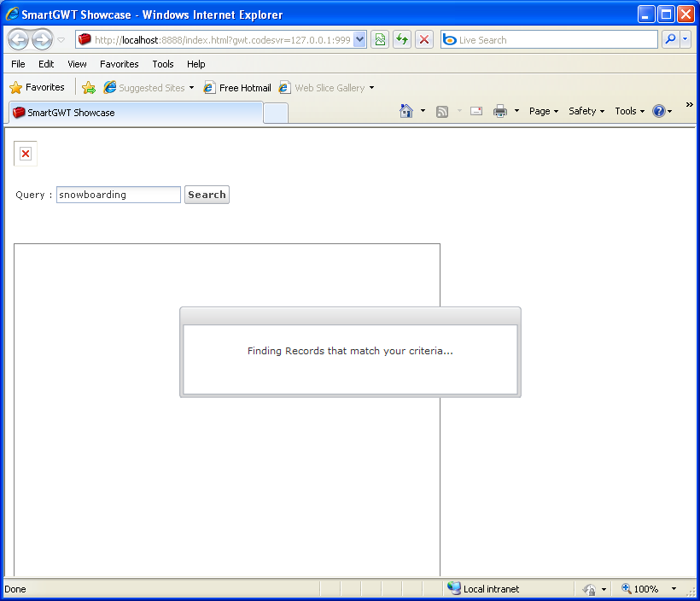
Task: Open recent pages dropdown beside Forward button
Action: point(61,40)
